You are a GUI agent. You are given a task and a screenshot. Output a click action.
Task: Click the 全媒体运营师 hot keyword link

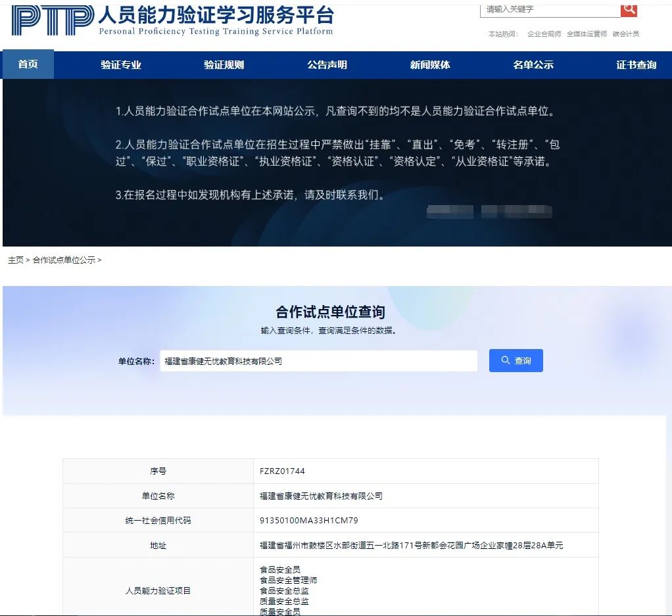(x=587, y=34)
